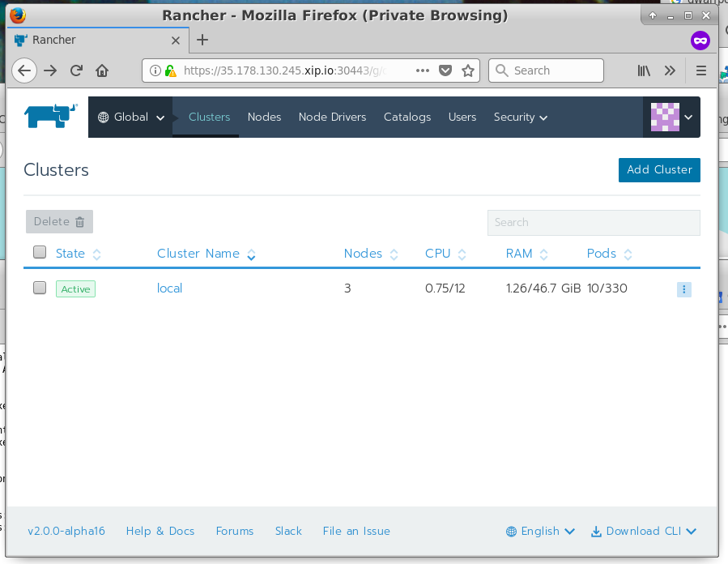The image size is (728, 564).
Task: Check the local cluster row checkbox
Action: click(40, 288)
